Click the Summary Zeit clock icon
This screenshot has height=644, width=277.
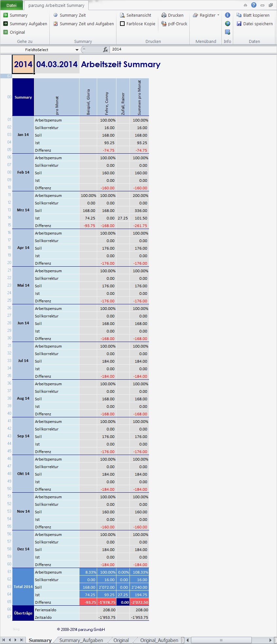56,15
